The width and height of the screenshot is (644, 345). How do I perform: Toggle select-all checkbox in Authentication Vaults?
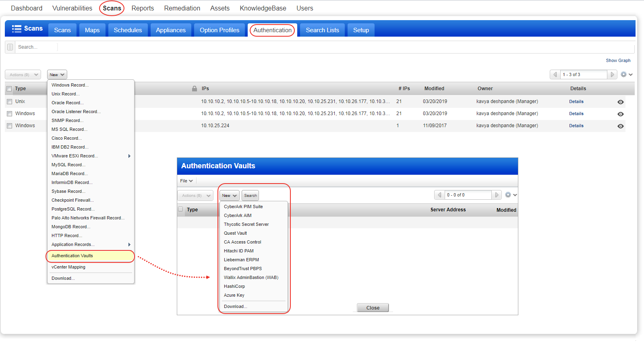click(x=180, y=209)
